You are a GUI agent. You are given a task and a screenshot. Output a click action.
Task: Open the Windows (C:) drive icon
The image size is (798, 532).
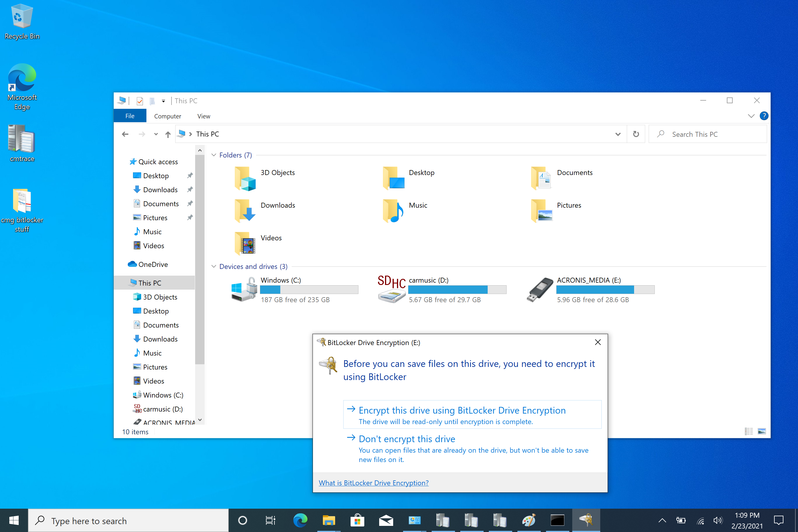[x=244, y=289]
